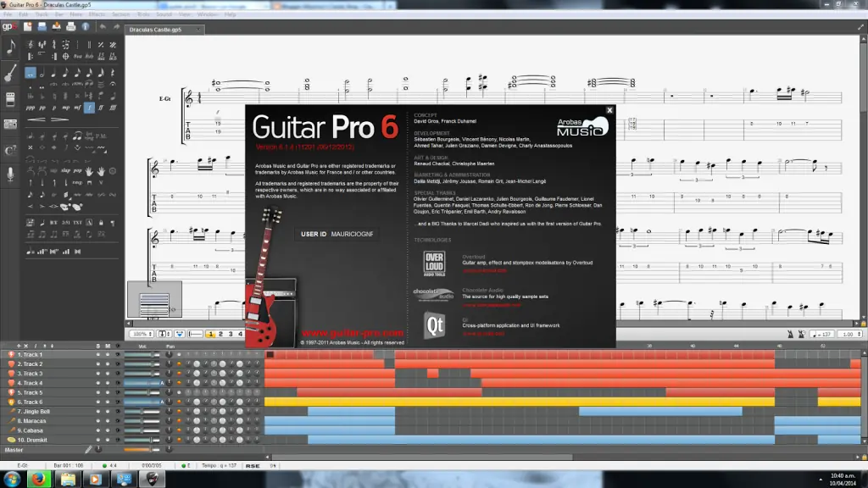Solo Track 1
Viewport: 868px width, 488px height.
click(98, 355)
